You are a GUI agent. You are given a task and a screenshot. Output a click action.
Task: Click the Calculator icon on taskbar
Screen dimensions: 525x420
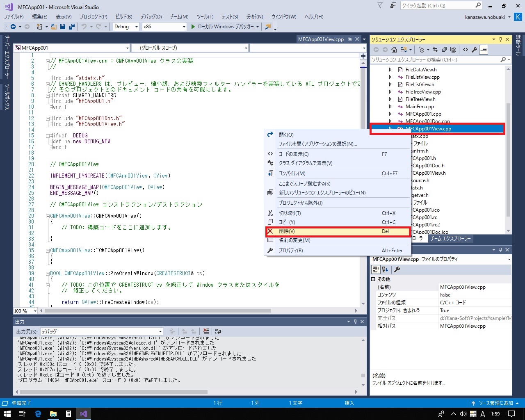(x=68, y=414)
